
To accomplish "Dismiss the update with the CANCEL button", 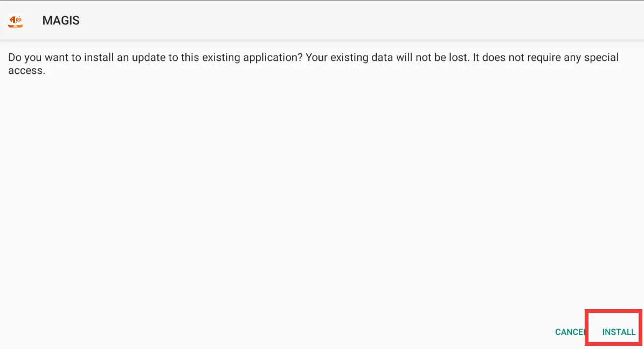I will coord(570,332).
